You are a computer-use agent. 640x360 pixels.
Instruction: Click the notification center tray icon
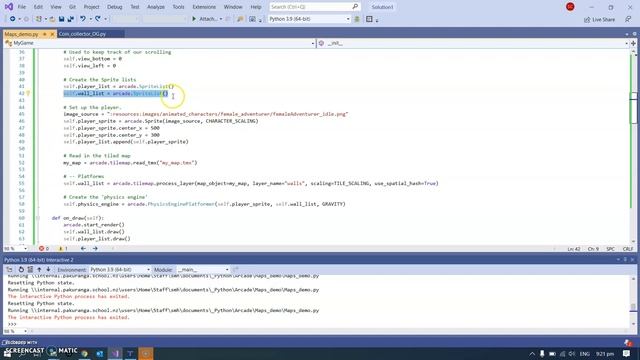click(627, 353)
